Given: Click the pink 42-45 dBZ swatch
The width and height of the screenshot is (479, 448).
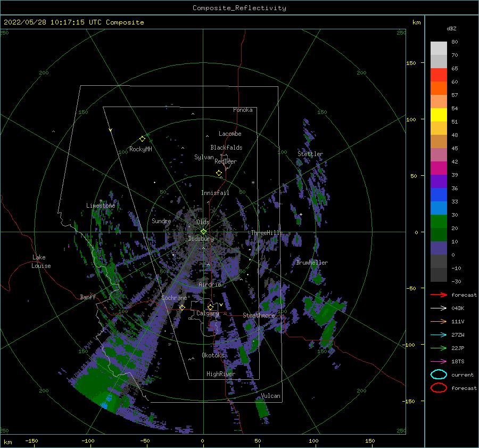Looking at the screenshot, I should [439, 154].
